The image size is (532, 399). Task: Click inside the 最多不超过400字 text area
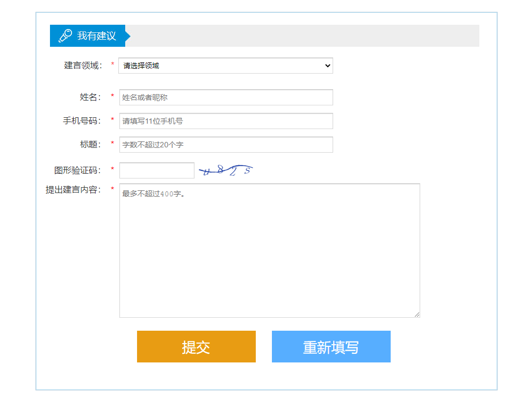point(269,250)
